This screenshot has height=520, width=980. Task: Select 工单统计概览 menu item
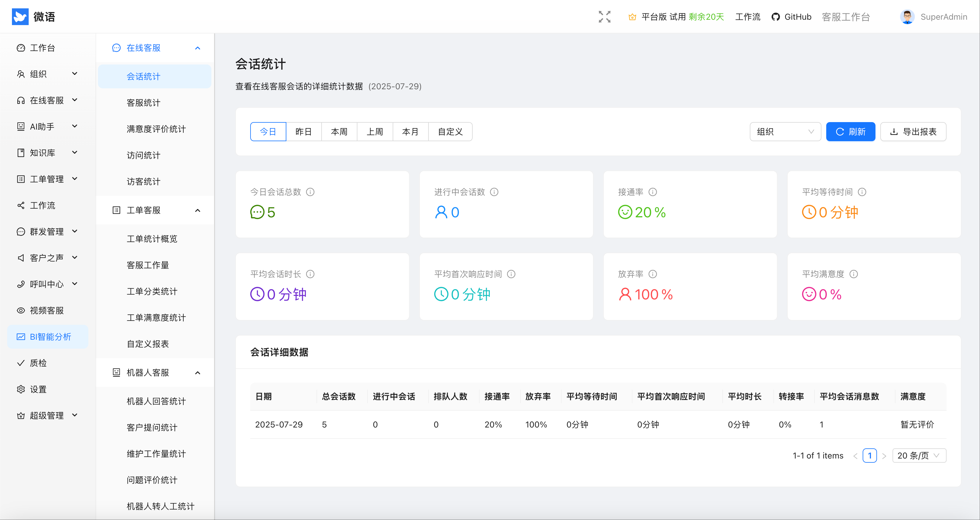pos(152,239)
